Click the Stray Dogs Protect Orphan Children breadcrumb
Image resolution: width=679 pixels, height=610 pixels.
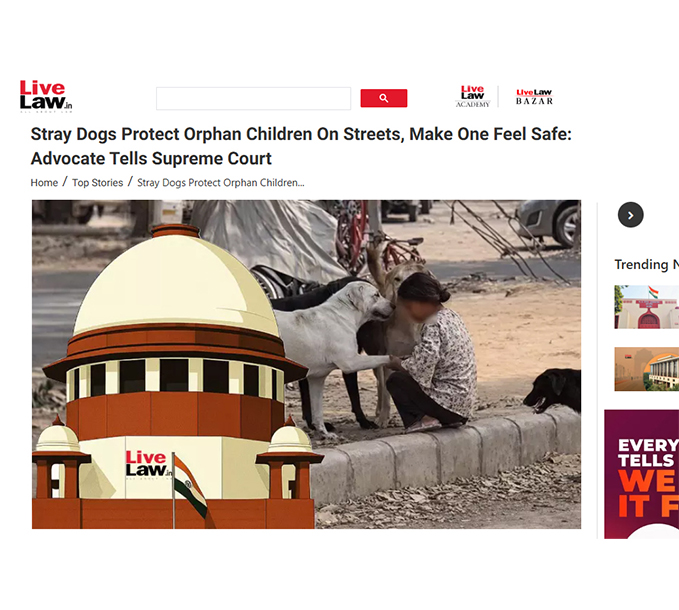coord(221,183)
